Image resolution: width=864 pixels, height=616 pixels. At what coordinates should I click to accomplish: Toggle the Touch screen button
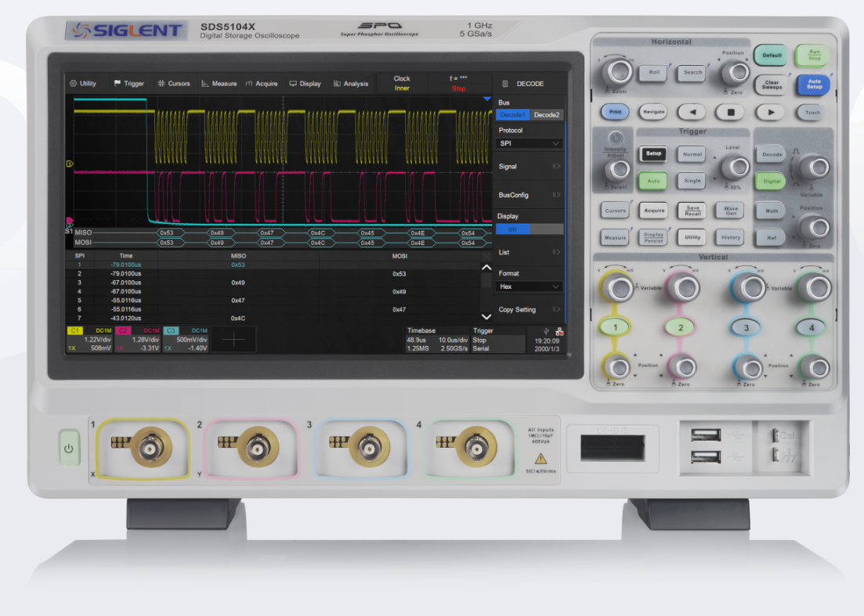click(x=812, y=112)
